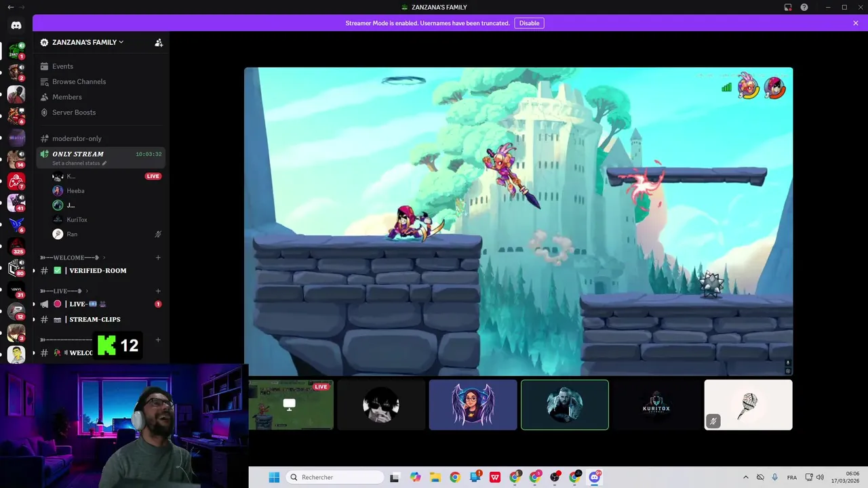Switch to Discord via taskbar icon
Viewport: 868px width, 488px height.
pos(595,477)
